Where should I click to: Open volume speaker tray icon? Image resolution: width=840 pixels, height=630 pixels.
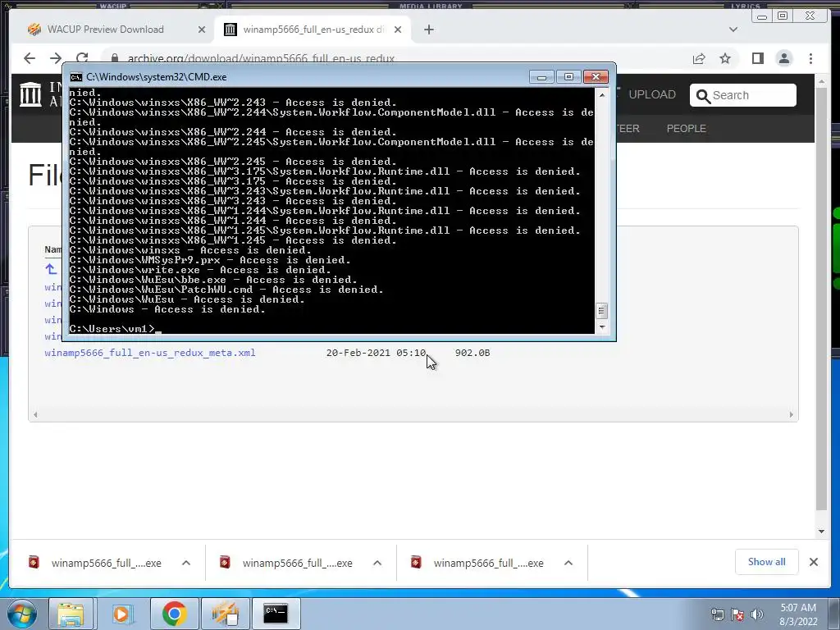pos(757,614)
